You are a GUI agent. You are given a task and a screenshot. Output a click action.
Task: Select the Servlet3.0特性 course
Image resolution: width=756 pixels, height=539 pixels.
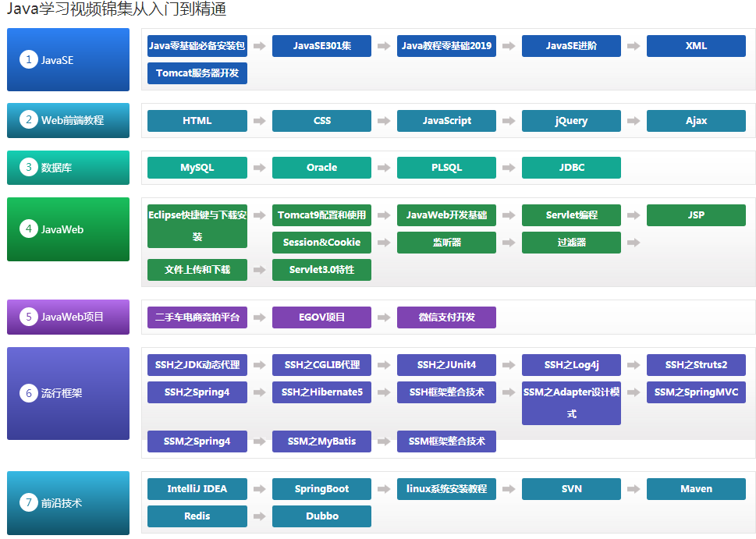pos(321,270)
